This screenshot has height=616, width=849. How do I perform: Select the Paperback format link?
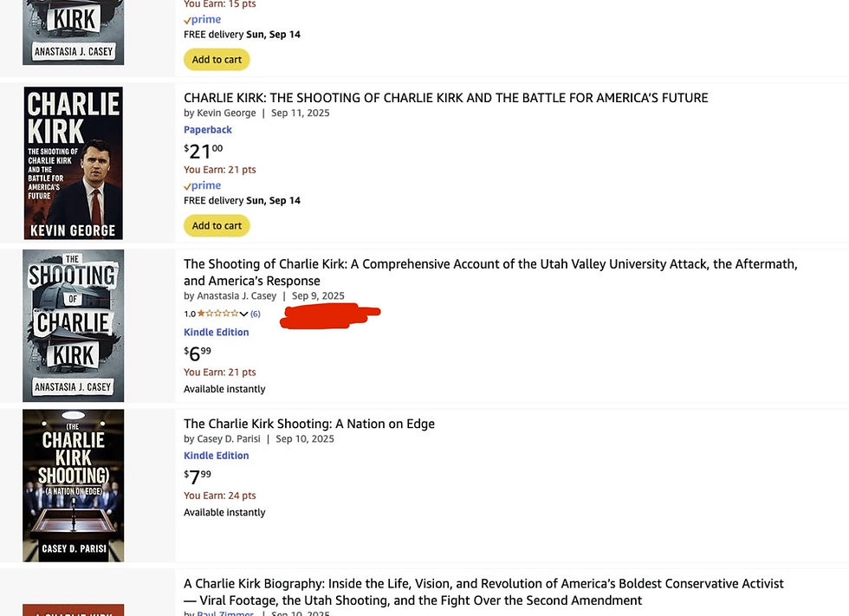tap(208, 130)
